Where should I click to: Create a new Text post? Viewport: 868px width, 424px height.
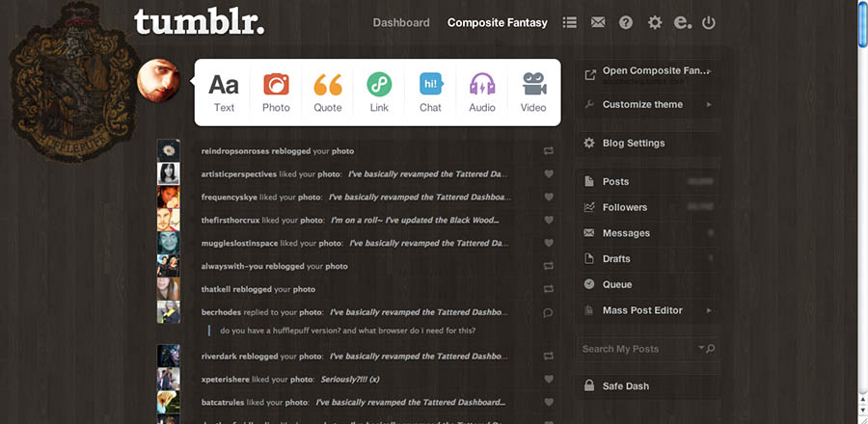point(224,93)
